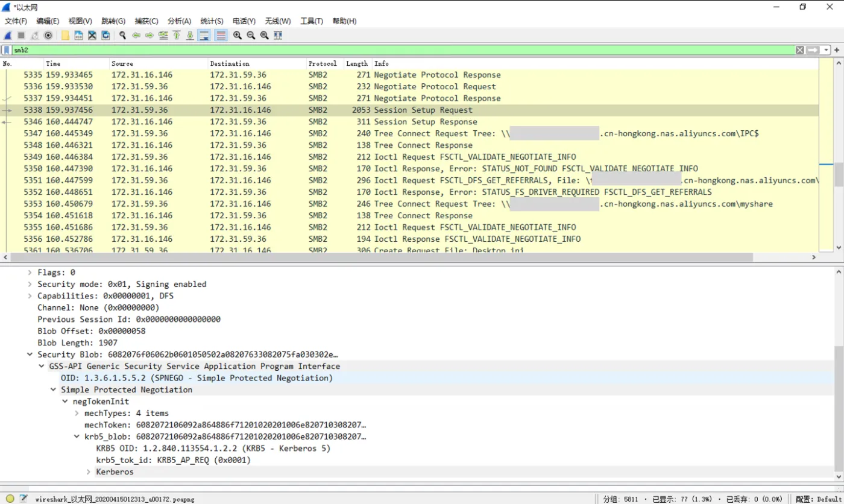Collapse the krb5_blob node
The width and height of the screenshot is (844, 504).
(x=77, y=436)
